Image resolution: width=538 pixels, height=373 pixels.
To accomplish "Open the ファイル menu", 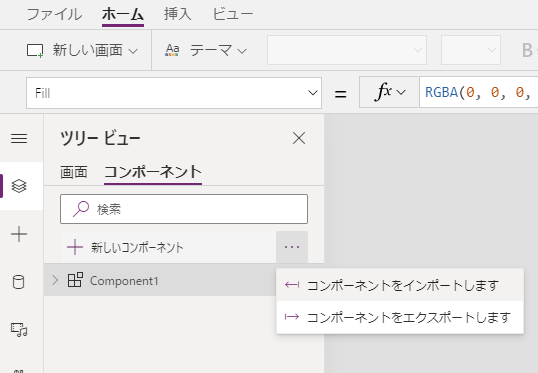I will click(x=54, y=14).
